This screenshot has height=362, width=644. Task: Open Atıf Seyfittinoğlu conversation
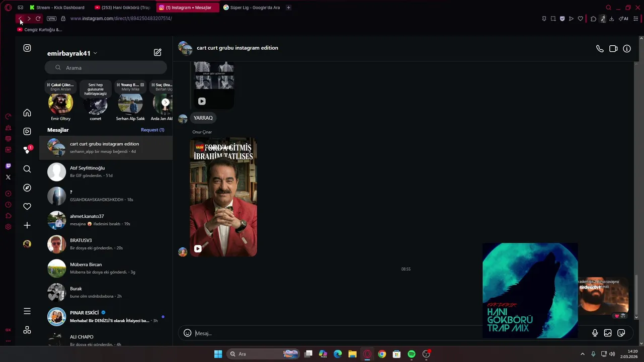(x=106, y=171)
